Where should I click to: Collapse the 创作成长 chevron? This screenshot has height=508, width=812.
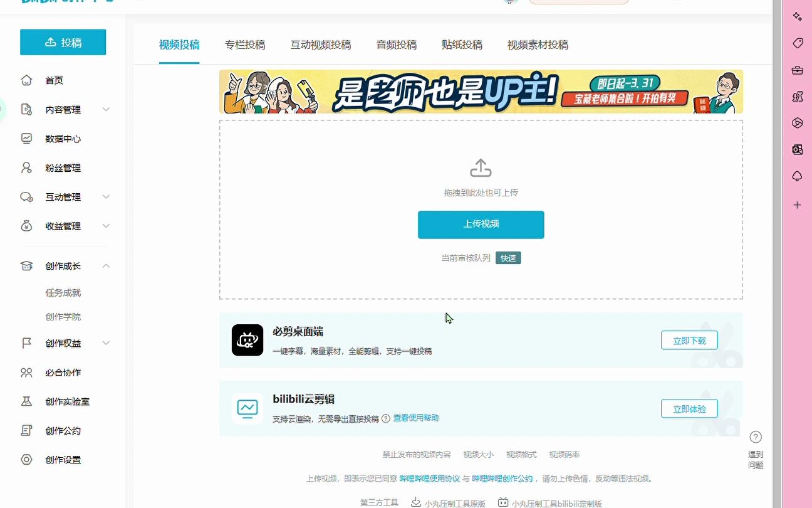(106, 266)
